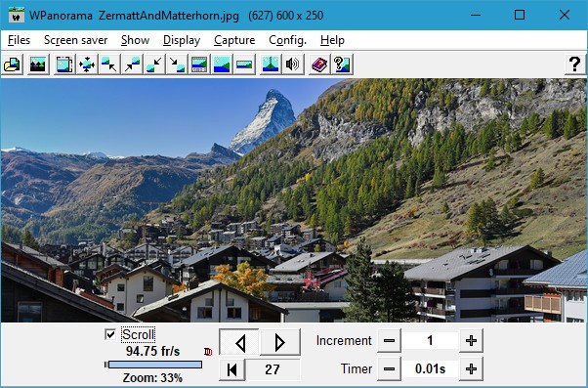
Task: Click the WPanorama title bar app icon
Action: (x=17, y=15)
